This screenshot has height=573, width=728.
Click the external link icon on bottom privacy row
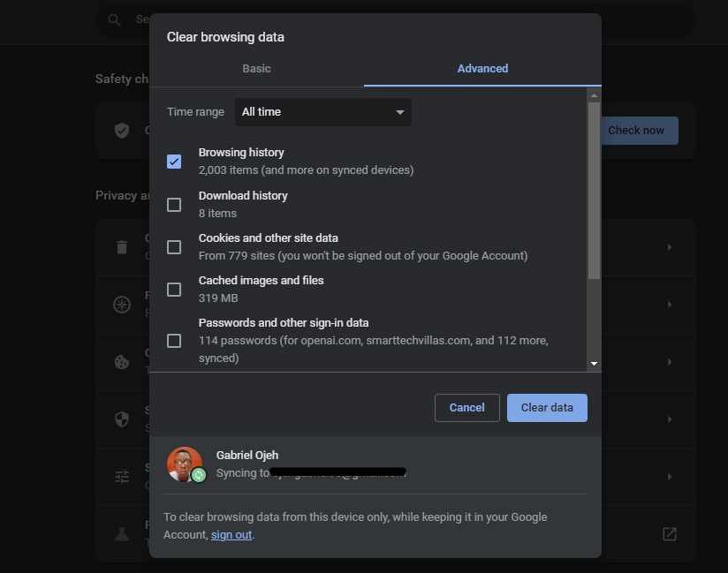[x=669, y=533]
